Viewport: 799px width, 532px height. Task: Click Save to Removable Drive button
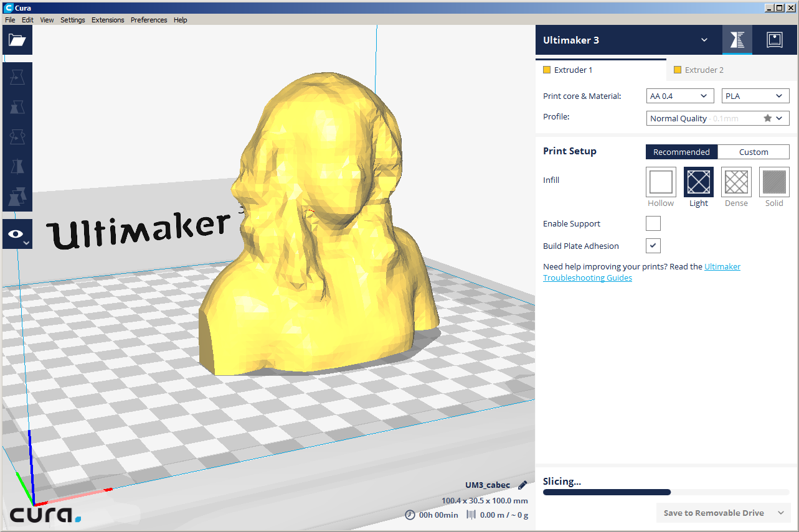point(714,513)
